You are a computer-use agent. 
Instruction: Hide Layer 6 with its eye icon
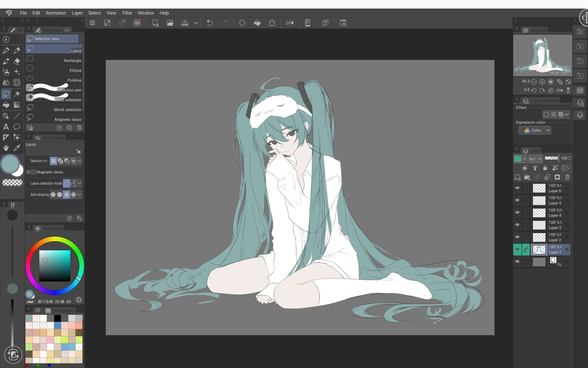(517, 188)
